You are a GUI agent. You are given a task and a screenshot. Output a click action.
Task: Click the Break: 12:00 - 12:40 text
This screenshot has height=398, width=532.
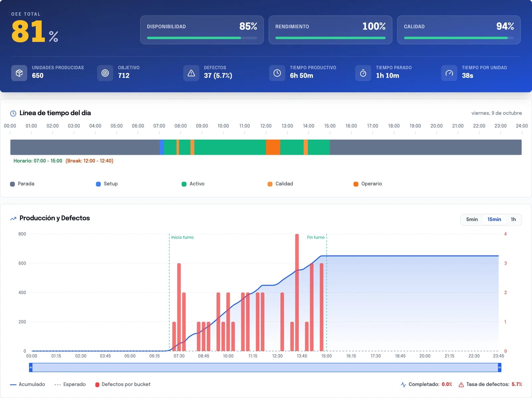point(89,161)
